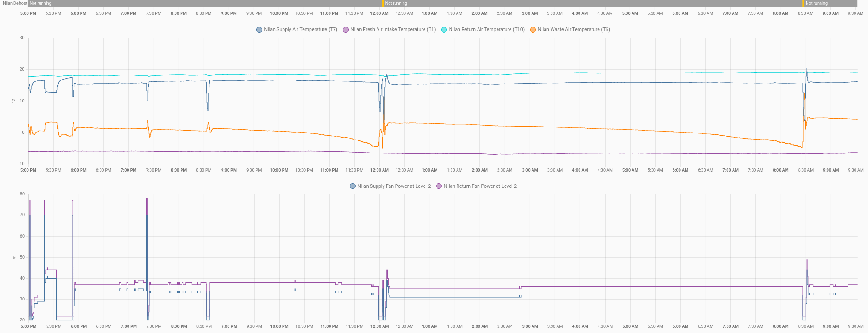Toggle Nilan Fresh Air Intake Temperature (T1) label
Screen dimensions: 868x333
pyautogui.click(x=393, y=30)
